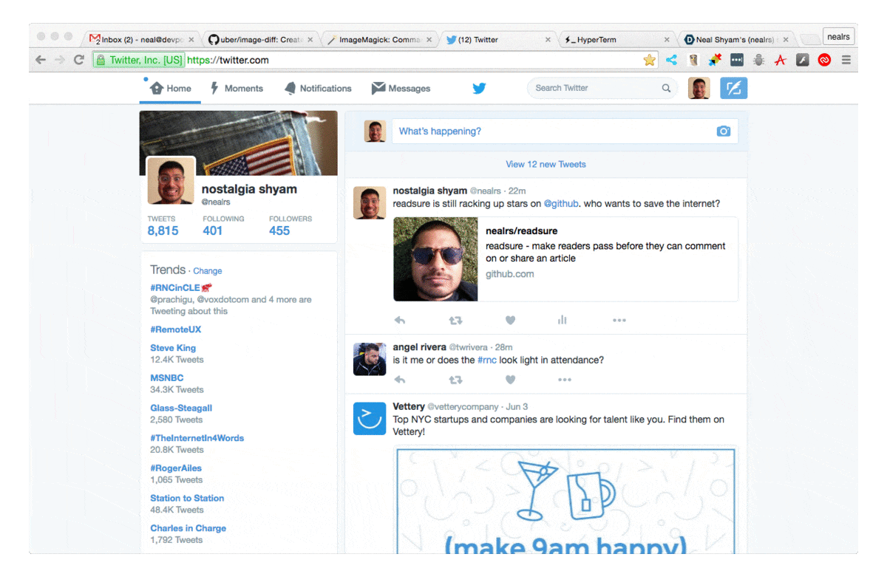Image resolution: width=887 pixels, height=588 pixels.
Task: Click the bug extension icon in toolbar
Action: (x=758, y=60)
